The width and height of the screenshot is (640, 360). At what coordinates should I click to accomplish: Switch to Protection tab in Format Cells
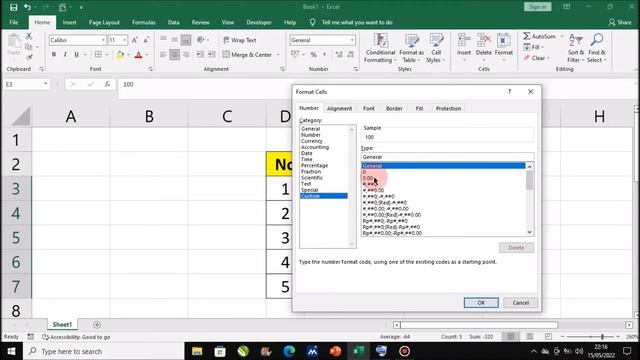pyautogui.click(x=448, y=108)
